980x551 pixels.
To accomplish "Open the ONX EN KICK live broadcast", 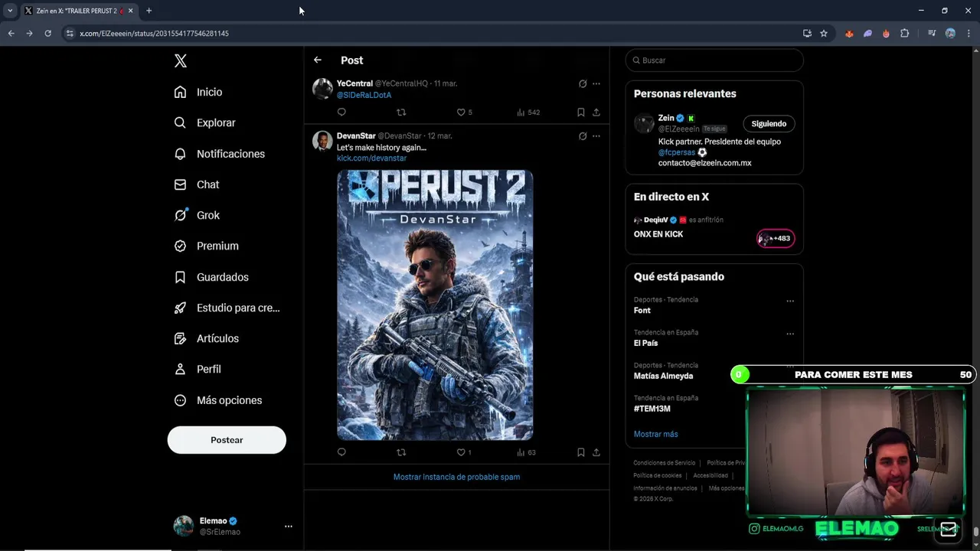I will click(658, 234).
